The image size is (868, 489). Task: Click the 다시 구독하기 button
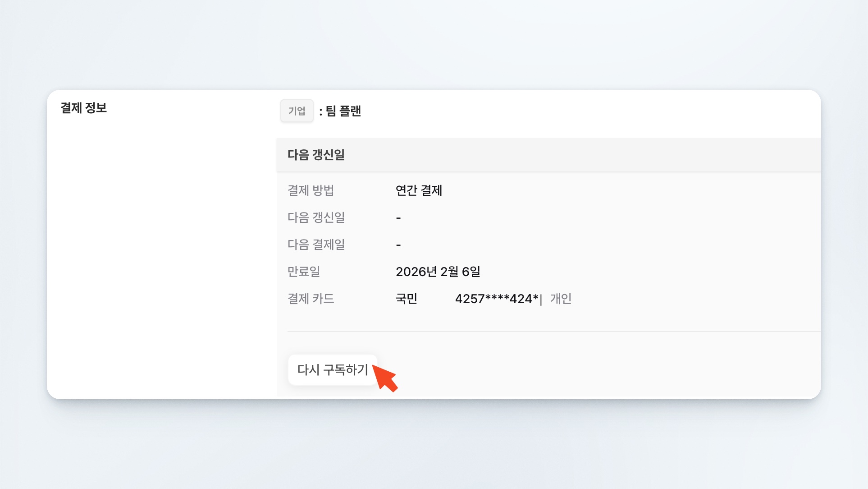[x=333, y=370]
